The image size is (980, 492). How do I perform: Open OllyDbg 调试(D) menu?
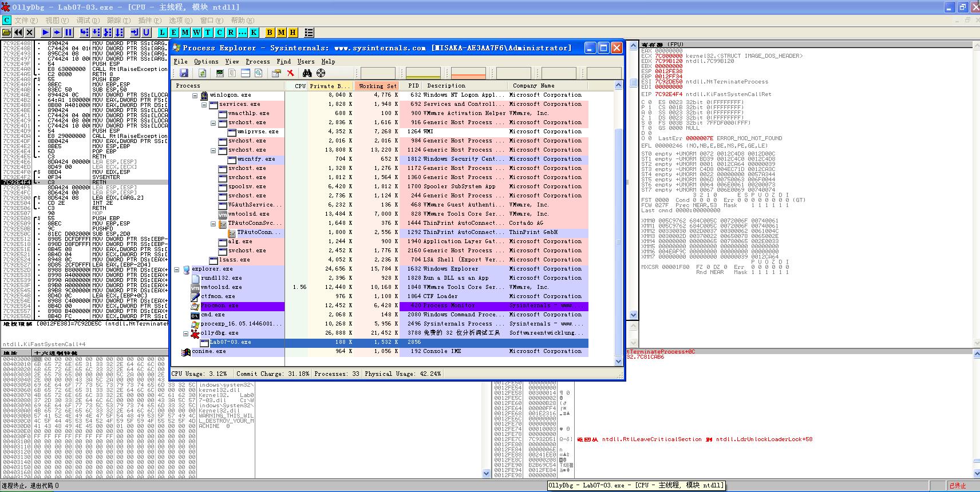[88, 20]
